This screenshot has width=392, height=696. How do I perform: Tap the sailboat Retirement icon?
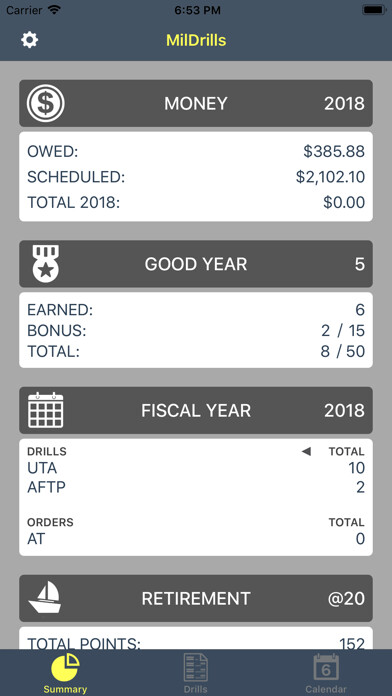45,598
